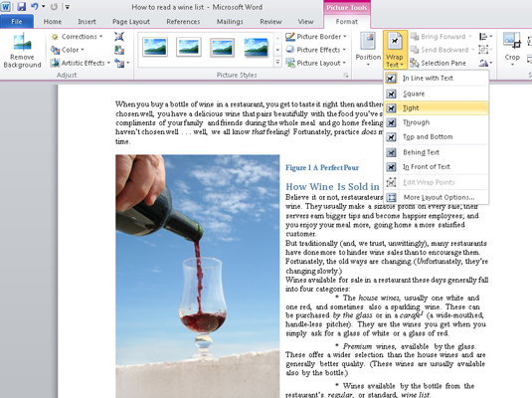This screenshot has height=398, width=532.
Task: Click the Crop tool icon
Action: [512, 41]
